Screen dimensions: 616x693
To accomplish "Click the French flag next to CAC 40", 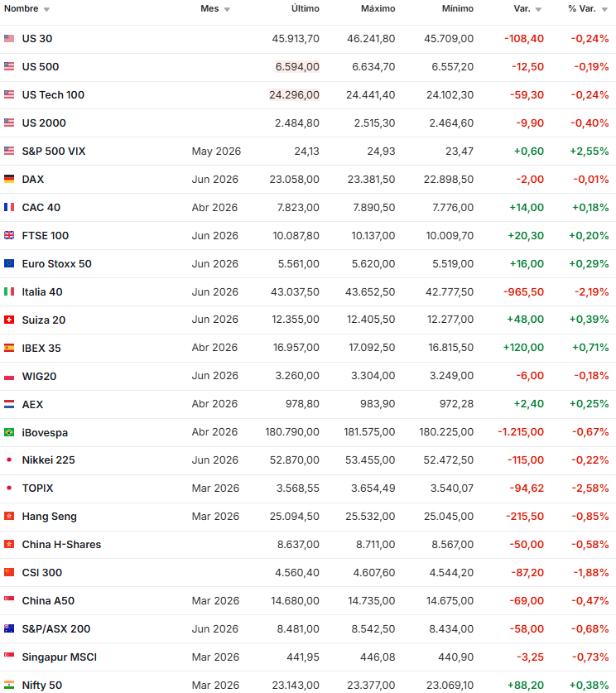I will 10,207.
